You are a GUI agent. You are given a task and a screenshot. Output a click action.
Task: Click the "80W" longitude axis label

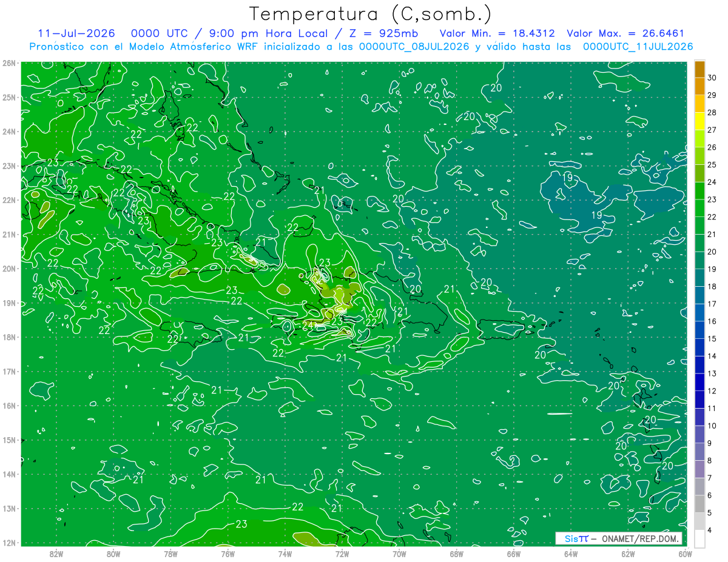tap(113, 554)
